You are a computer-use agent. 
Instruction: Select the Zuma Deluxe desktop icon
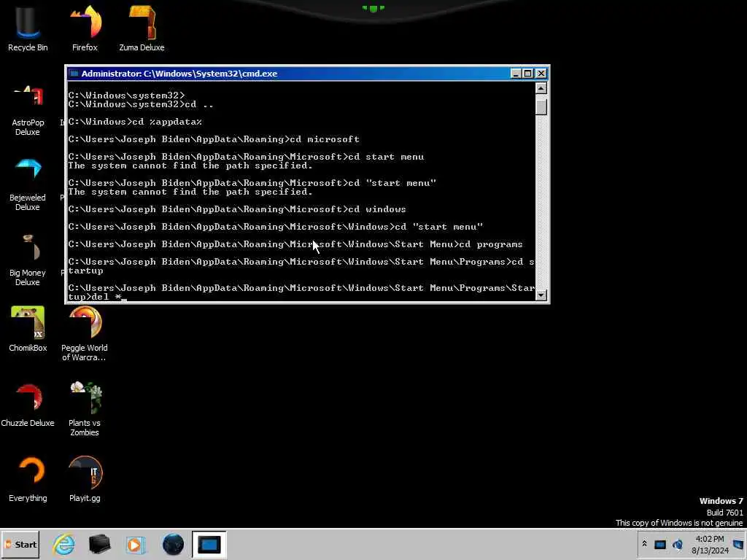pyautogui.click(x=142, y=28)
